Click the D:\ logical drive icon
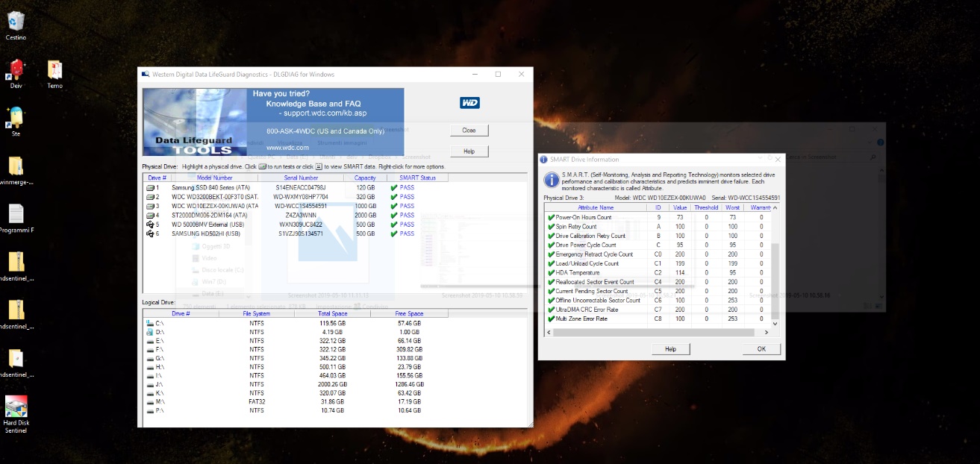The width and height of the screenshot is (980, 464). [x=150, y=332]
